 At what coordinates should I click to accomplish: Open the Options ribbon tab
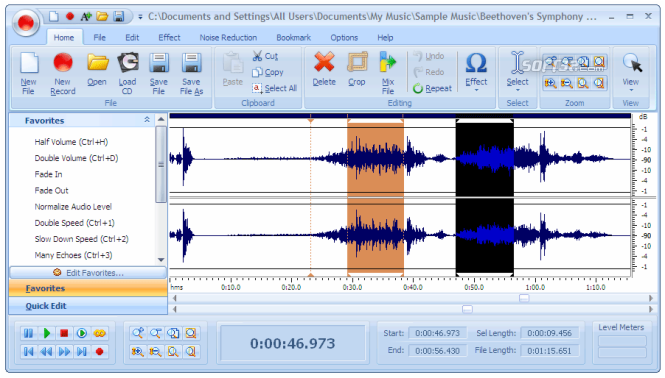pyautogui.click(x=344, y=38)
